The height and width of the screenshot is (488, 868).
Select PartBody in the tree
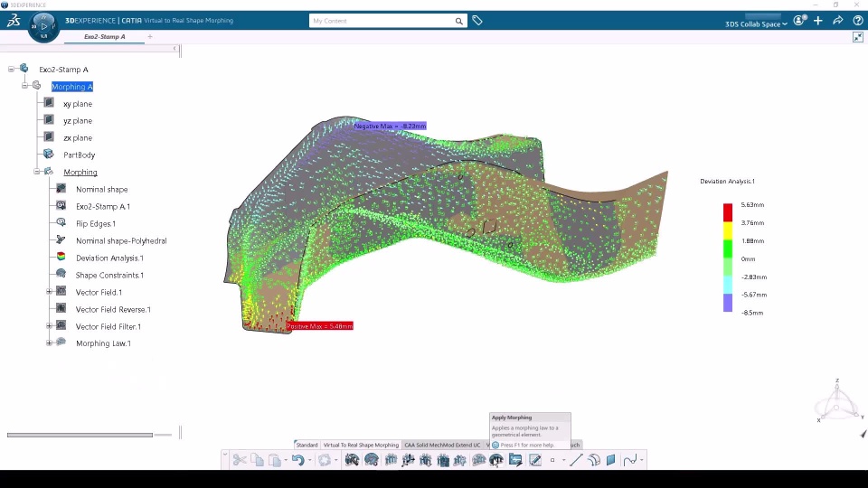coord(80,155)
